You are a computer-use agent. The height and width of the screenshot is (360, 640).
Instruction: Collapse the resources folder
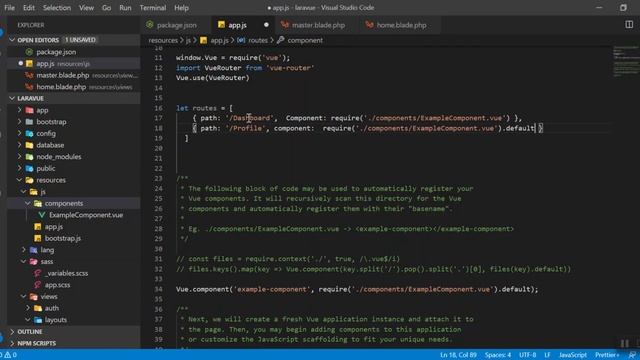coord(19,180)
